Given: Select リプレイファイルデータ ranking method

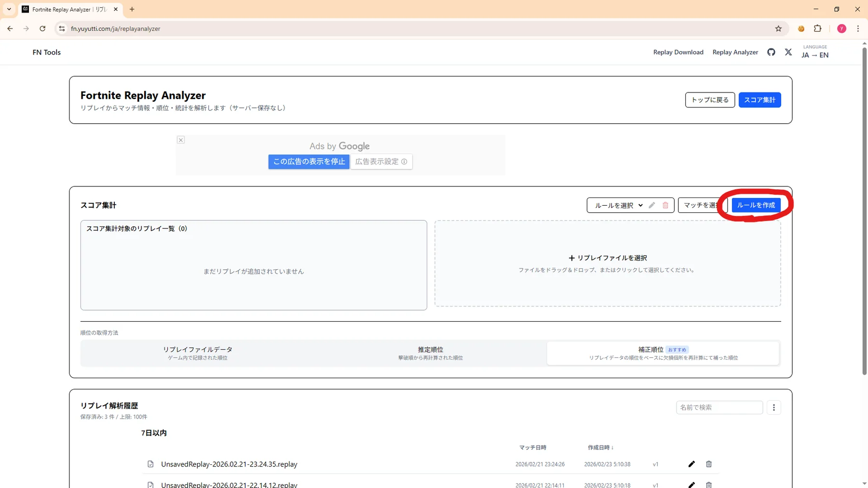Looking at the screenshot, I should point(197,353).
